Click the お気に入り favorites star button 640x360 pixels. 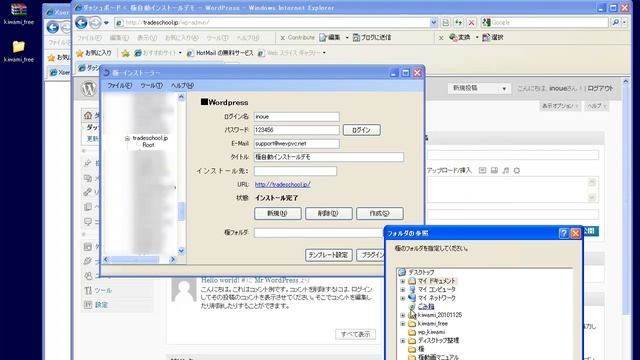94,53
